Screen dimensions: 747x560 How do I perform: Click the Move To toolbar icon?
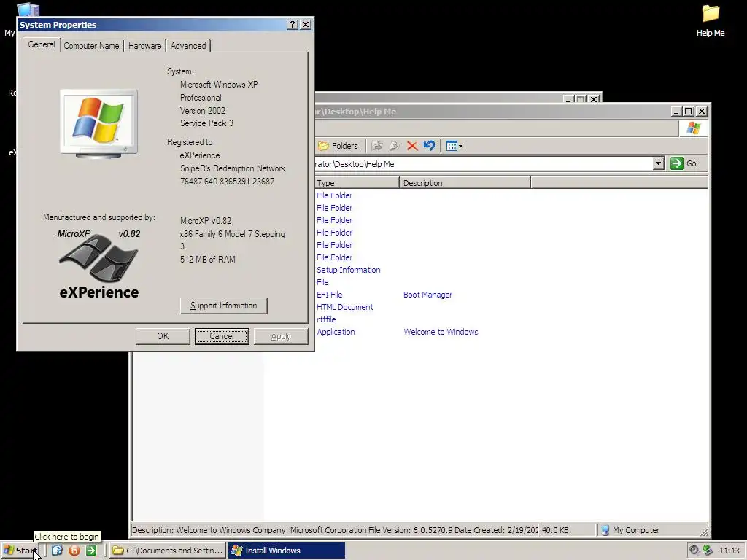[x=377, y=146]
